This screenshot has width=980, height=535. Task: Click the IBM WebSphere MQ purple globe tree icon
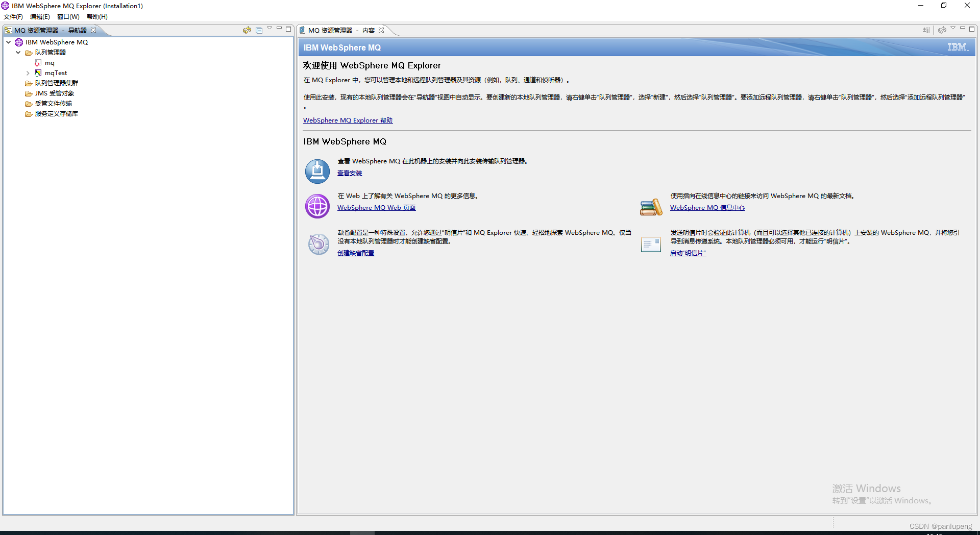[19, 42]
